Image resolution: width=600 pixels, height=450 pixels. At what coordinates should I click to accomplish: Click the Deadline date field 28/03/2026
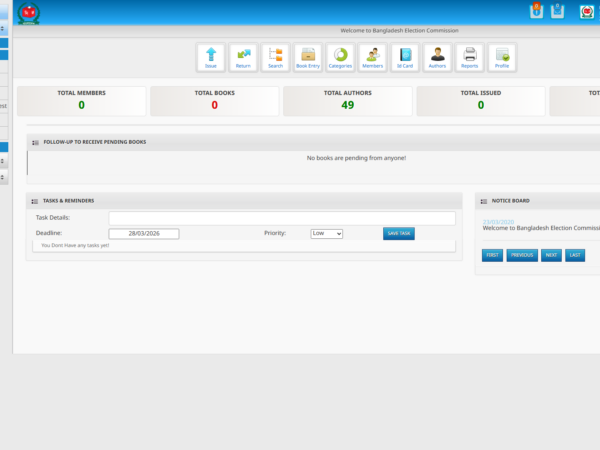coord(144,233)
